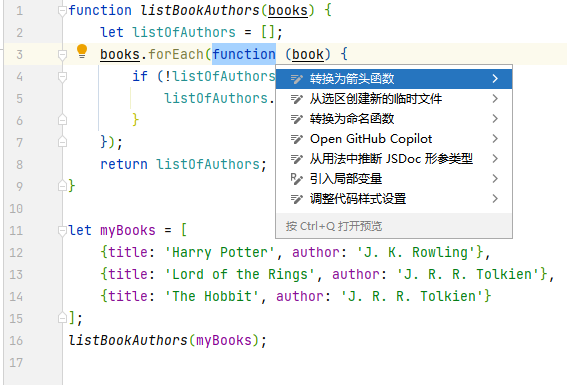Select '转换为箭头函数' intention action
The height and width of the screenshot is (385, 567).
point(394,79)
